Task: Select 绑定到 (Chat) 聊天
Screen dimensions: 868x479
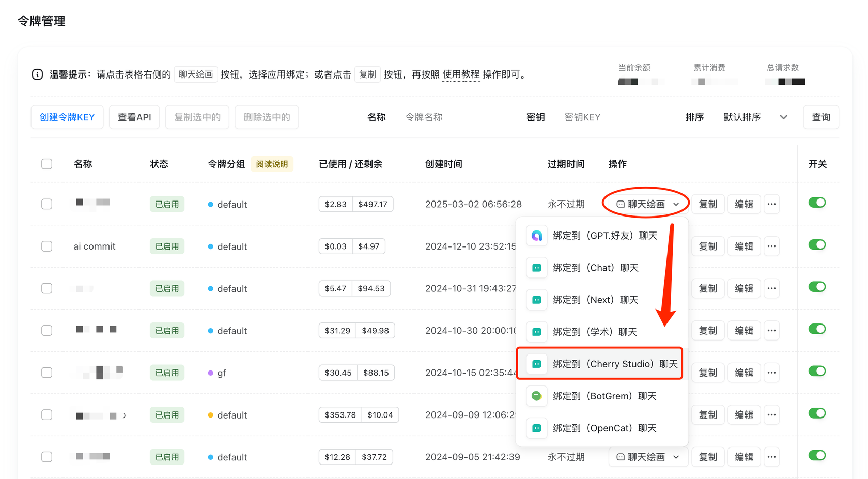Action: 602,268
